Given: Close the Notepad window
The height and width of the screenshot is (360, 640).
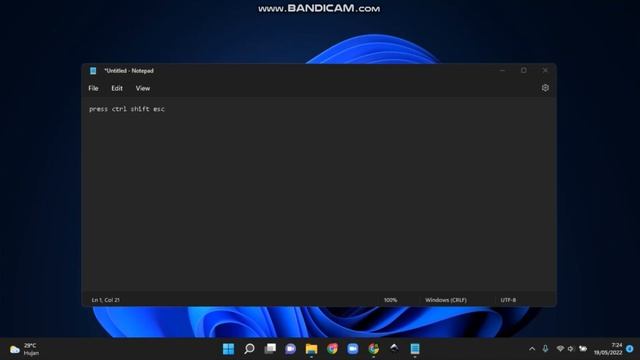Looking at the screenshot, I should (545, 70).
